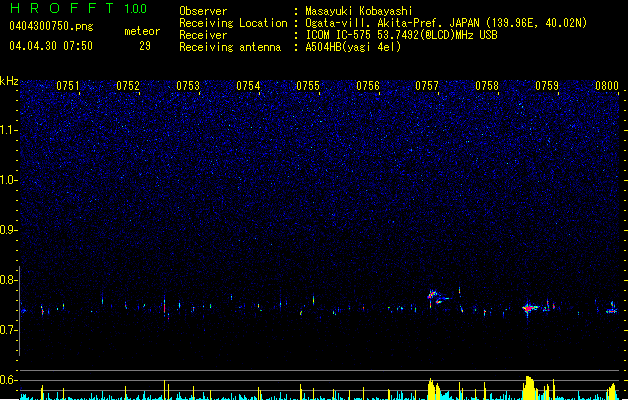Click the 0757 time marker
The image size is (629, 400).
427,86
